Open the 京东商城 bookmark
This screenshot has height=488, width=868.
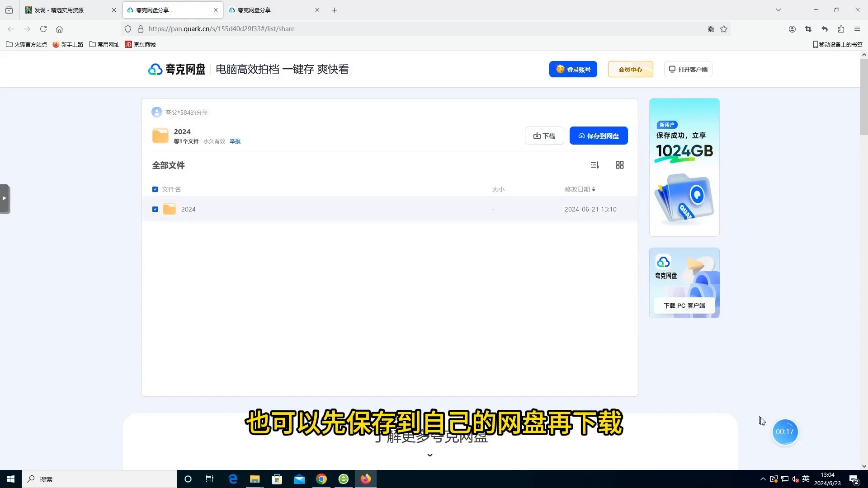(140, 44)
